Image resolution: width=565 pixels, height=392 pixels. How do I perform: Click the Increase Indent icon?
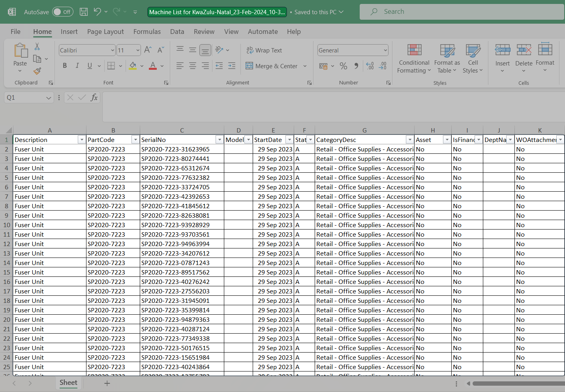click(x=232, y=66)
